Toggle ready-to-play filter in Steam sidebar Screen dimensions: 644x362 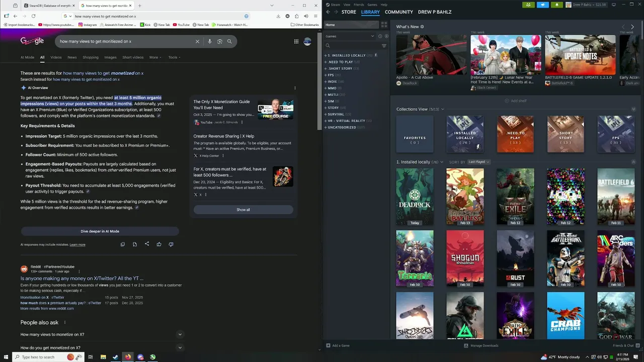(x=386, y=36)
